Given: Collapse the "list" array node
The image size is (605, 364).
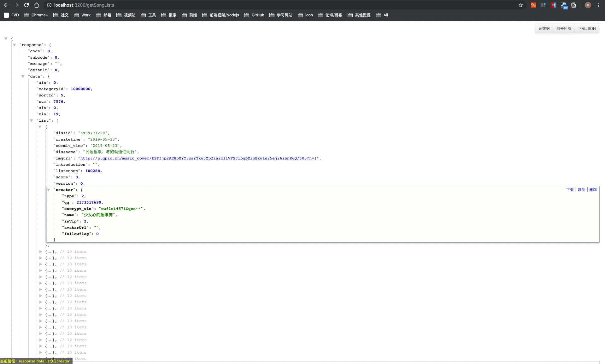Looking at the screenshot, I should (32, 120).
